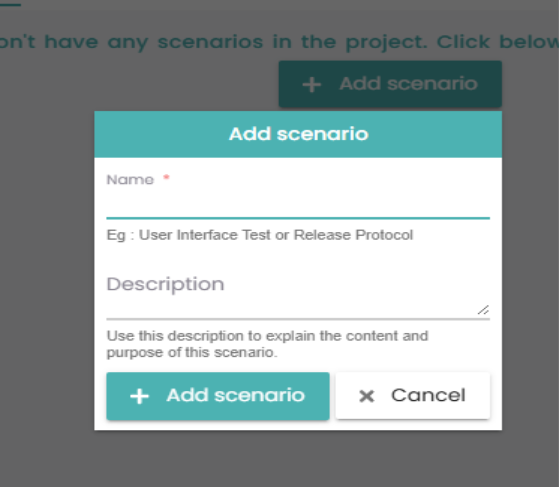Click the red required asterisk next to Name
559x487 pixels.
(166, 177)
